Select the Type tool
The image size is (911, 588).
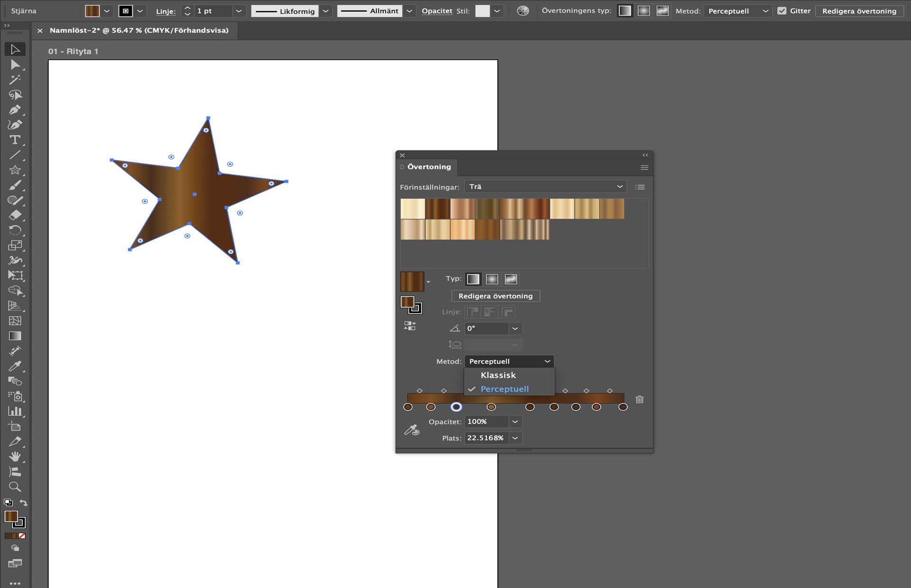point(16,139)
